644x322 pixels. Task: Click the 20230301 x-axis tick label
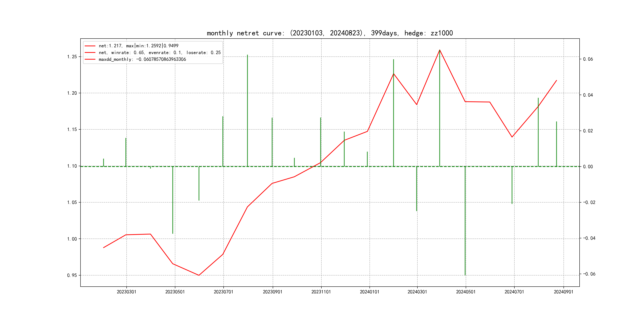pyautogui.click(x=126, y=292)
